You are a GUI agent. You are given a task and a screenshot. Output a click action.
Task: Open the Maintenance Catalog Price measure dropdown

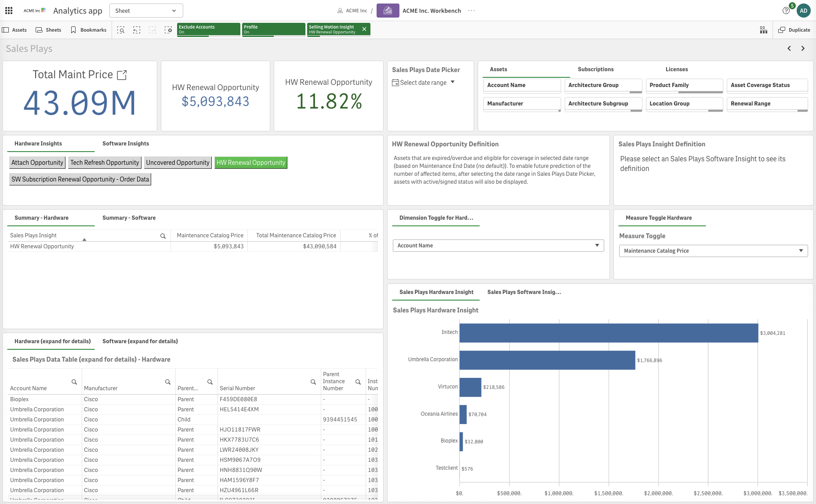pyautogui.click(x=713, y=251)
